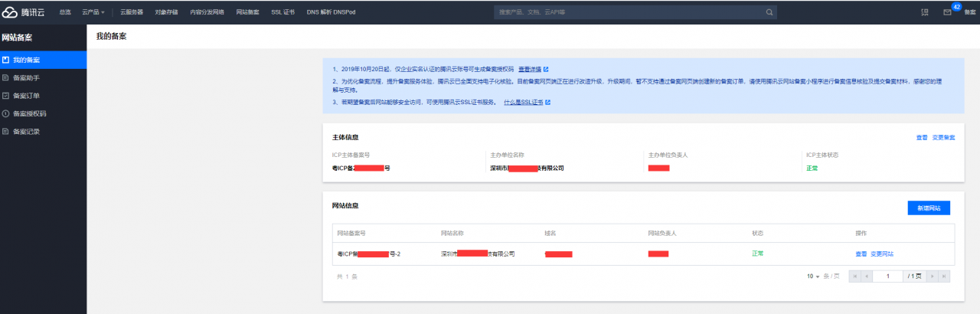Go to last page arrow
This screenshot has width=980, height=314.
point(945,276)
